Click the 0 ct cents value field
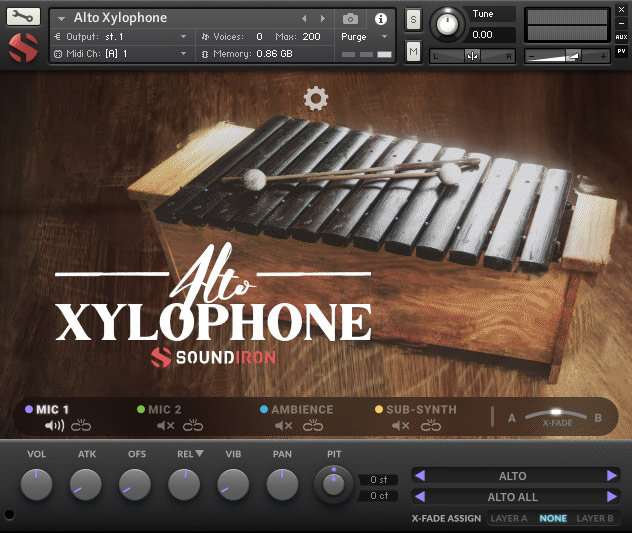 point(378,496)
